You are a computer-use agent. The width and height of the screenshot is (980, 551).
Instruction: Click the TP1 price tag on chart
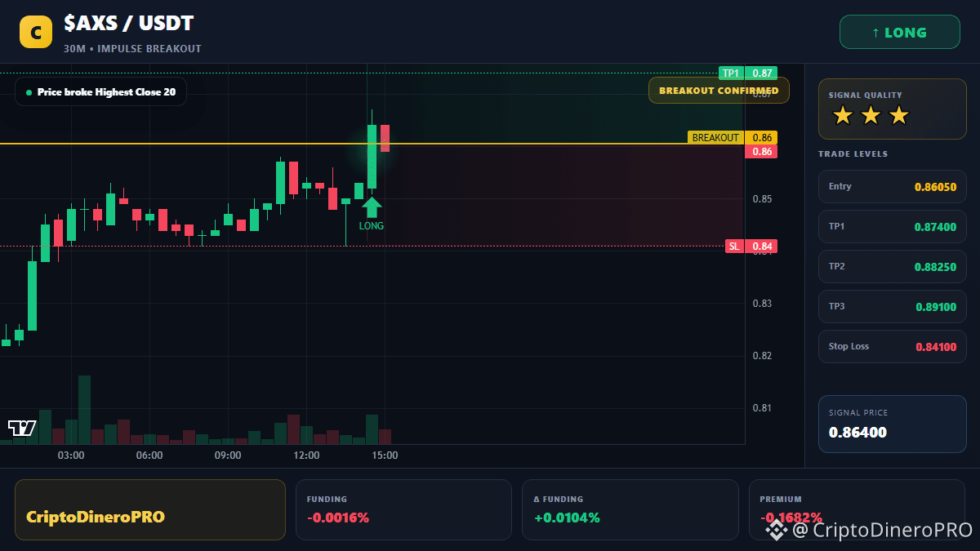(748, 73)
